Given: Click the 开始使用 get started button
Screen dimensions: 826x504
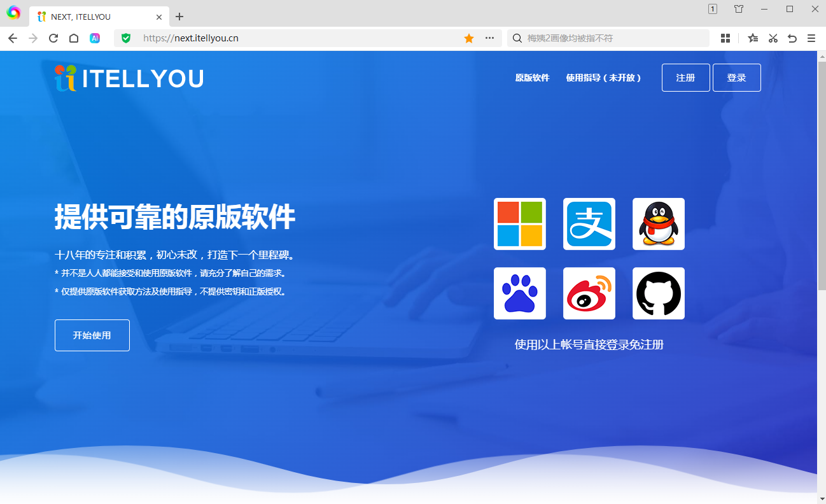Looking at the screenshot, I should pyautogui.click(x=92, y=335).
